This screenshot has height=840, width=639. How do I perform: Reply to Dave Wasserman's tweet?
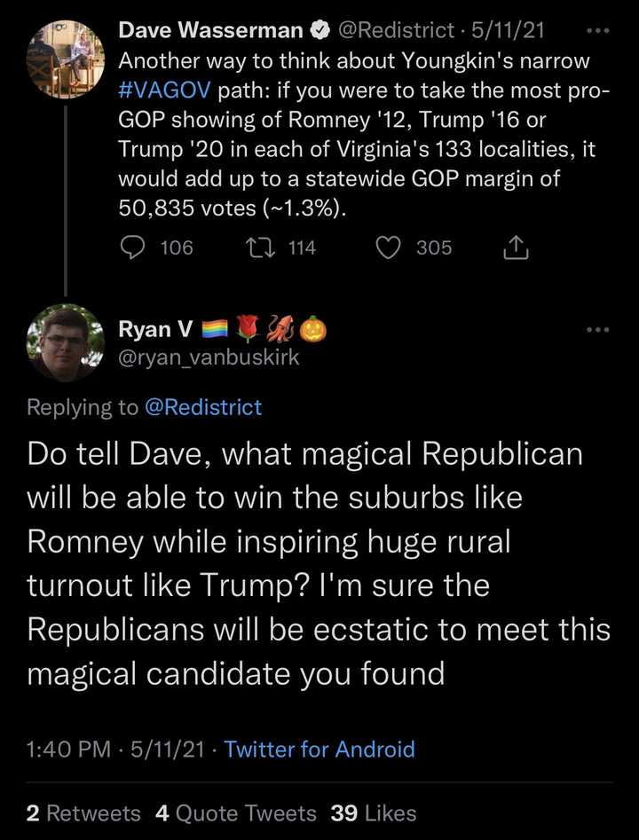click(132, 248)
